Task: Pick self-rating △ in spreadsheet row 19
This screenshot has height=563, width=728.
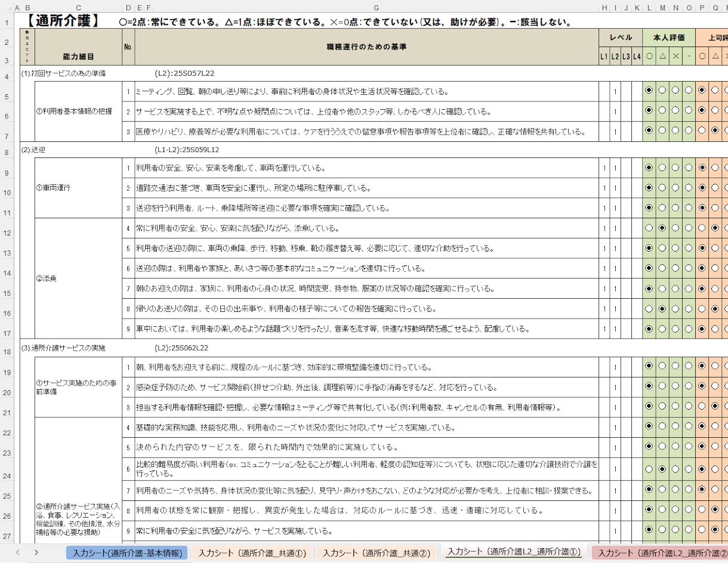Action: point(662,366)
